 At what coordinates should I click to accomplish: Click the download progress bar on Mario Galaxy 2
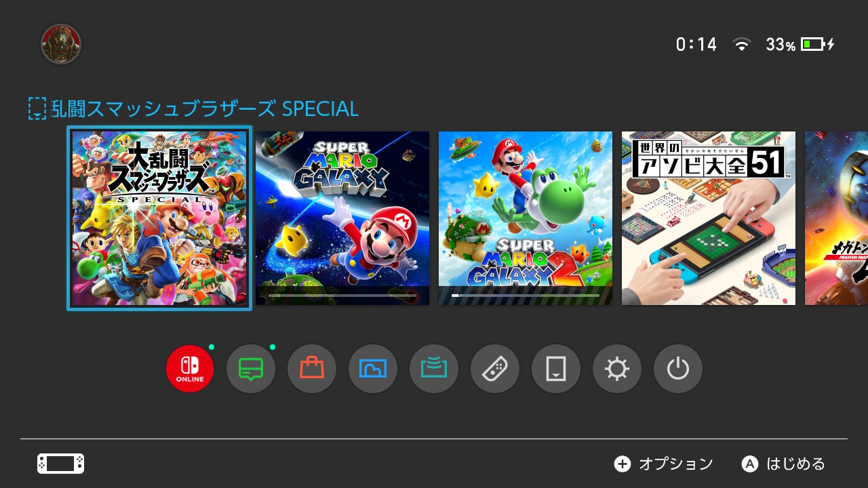526,296
